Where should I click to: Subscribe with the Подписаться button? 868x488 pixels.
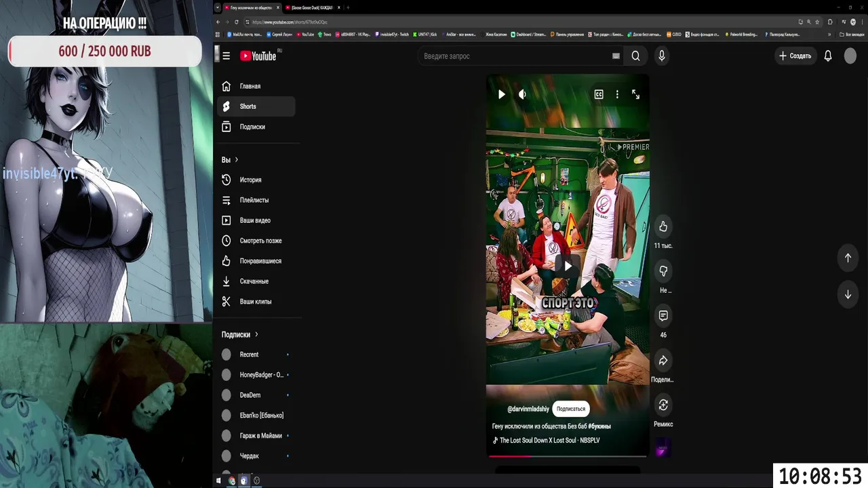(x=570, y=409)
